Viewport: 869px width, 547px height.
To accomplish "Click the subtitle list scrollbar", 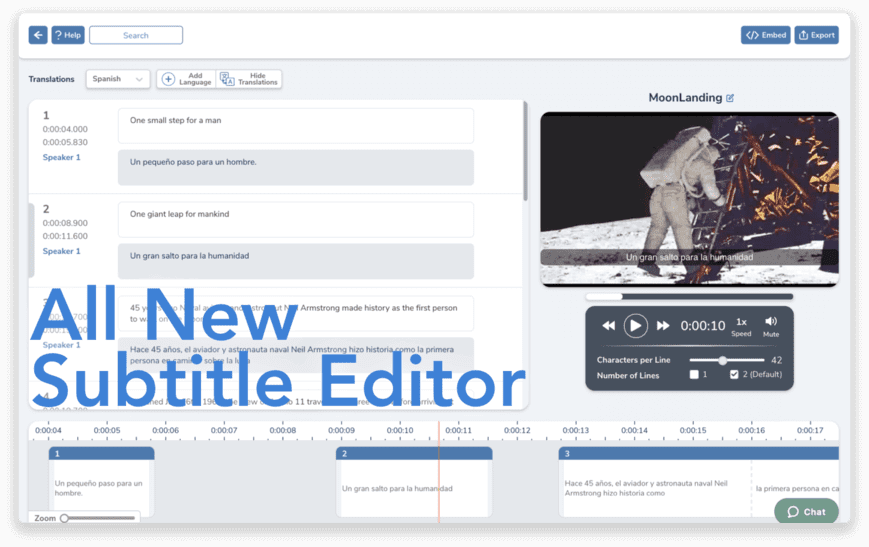I will tap(525, 151).
